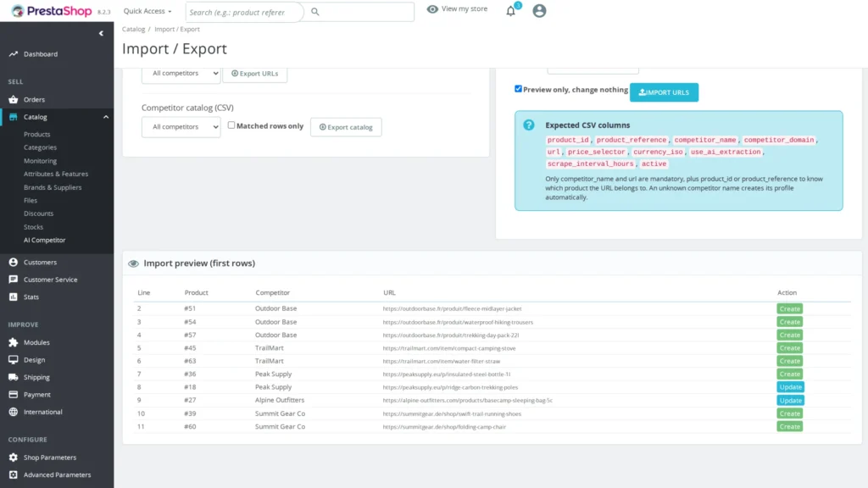
Task: Click the Payment card icon
Action: [x=14, y=395]
